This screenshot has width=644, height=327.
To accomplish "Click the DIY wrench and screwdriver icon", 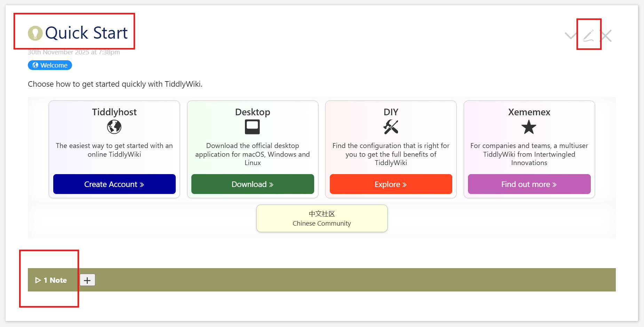I will [391, 127].
